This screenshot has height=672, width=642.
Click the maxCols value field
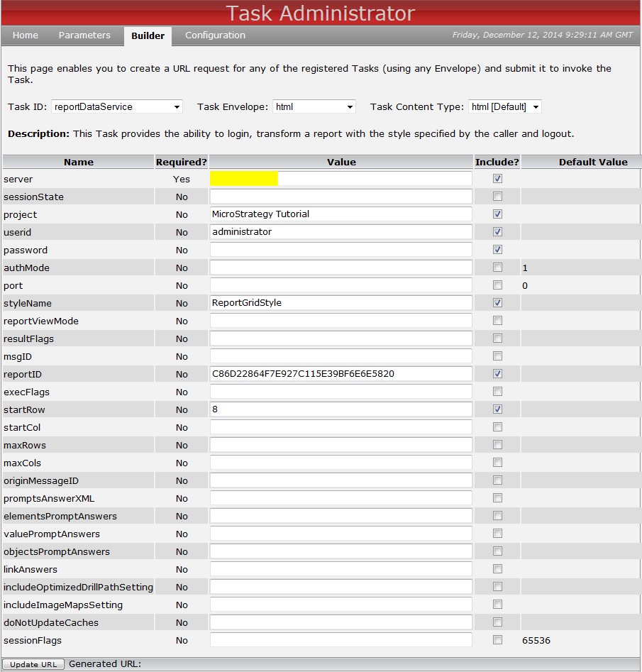tap(341, 463)
